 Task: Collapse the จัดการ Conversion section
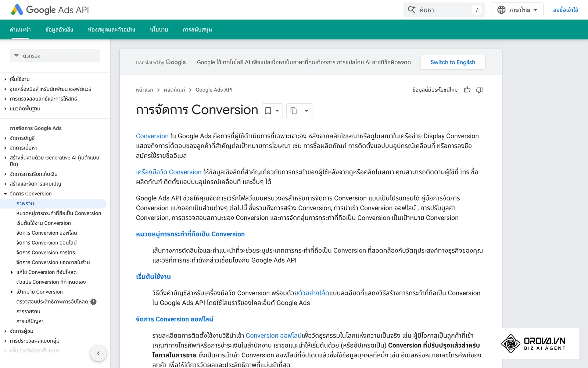[5, 194]
